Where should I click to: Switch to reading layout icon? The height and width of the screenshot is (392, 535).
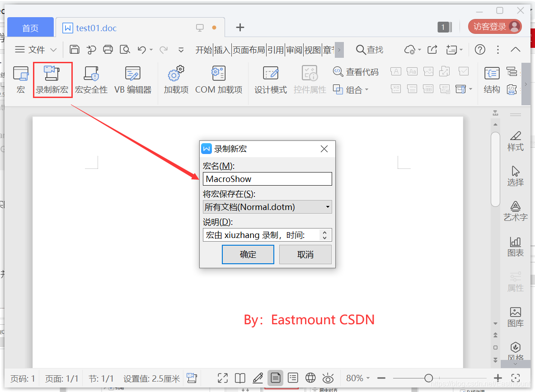click(240, 378)
